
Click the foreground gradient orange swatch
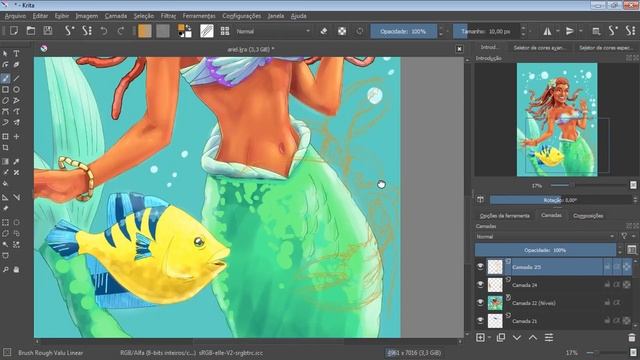(x=145, y=31)
